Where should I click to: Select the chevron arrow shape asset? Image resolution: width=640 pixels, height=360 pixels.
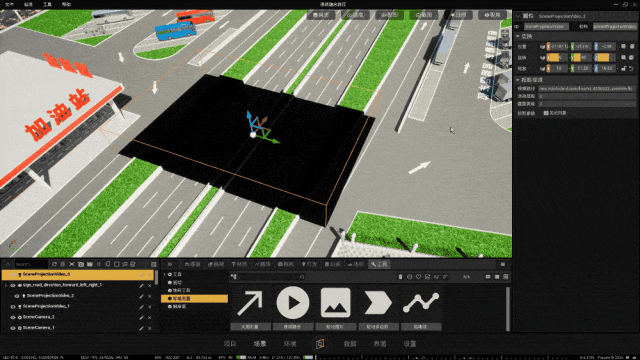(378, 303)
